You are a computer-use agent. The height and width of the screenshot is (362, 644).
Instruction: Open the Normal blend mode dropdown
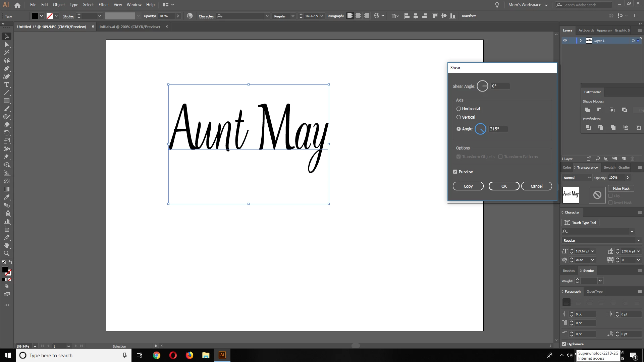[x=577, y=178]
